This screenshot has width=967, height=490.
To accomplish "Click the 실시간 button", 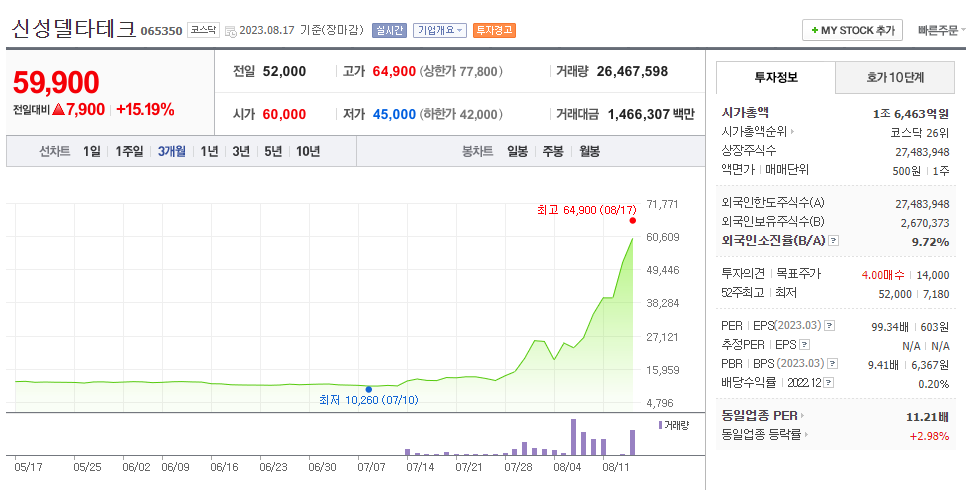I will [x=389, y=30].
